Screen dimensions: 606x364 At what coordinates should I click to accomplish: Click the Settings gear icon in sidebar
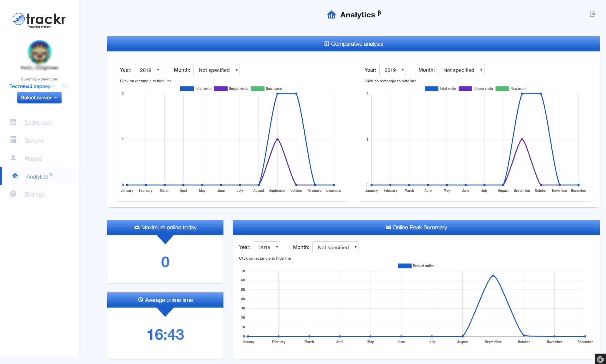coord(13,194)
